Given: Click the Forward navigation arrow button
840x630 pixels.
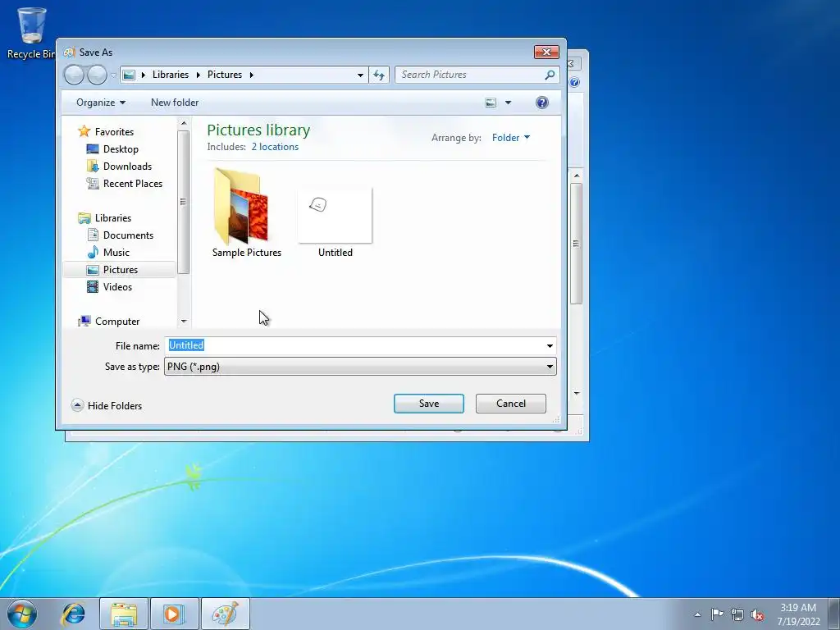Looking at the screenshot, I should click(97, 75).
